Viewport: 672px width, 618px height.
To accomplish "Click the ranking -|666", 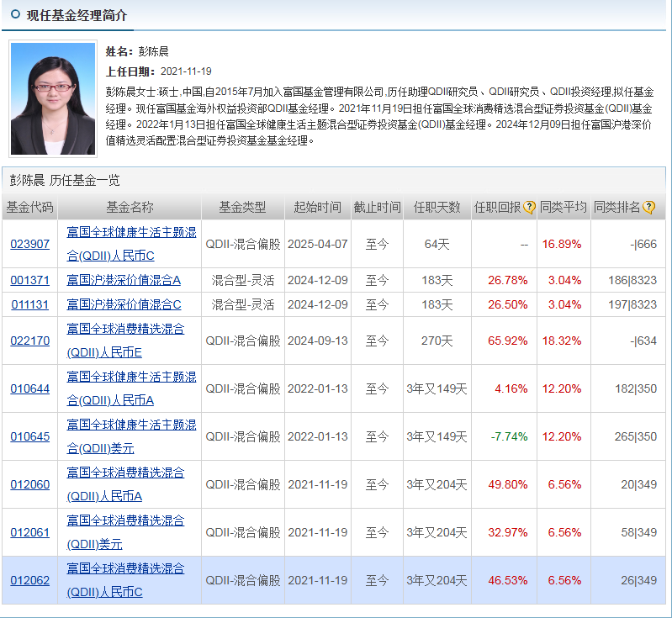I will pos(643,244).
